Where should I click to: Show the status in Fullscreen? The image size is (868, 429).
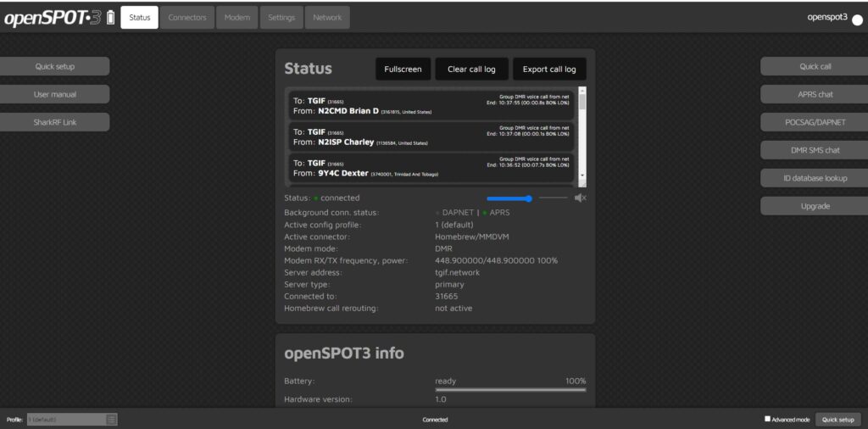point(403,70)
